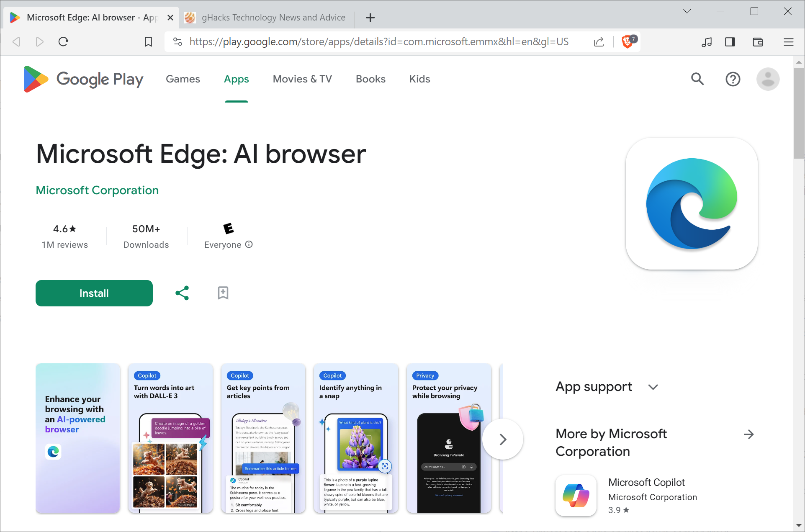The height and width of the screenshot is (532, 805).
Task: Click the Google Play search icon
Action: click(699, 79)
